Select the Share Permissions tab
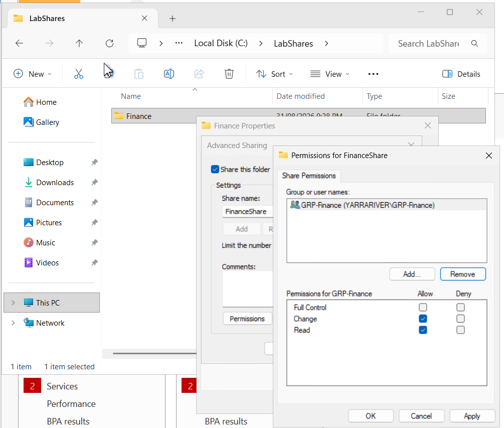Viewport: 504px width, 428px height. pyautogui.click(x=308, y=176)
